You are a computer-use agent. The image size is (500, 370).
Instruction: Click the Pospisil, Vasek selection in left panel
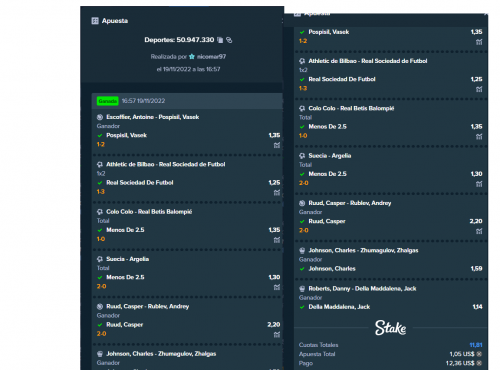pyautogui.click(x=126, y=135)
